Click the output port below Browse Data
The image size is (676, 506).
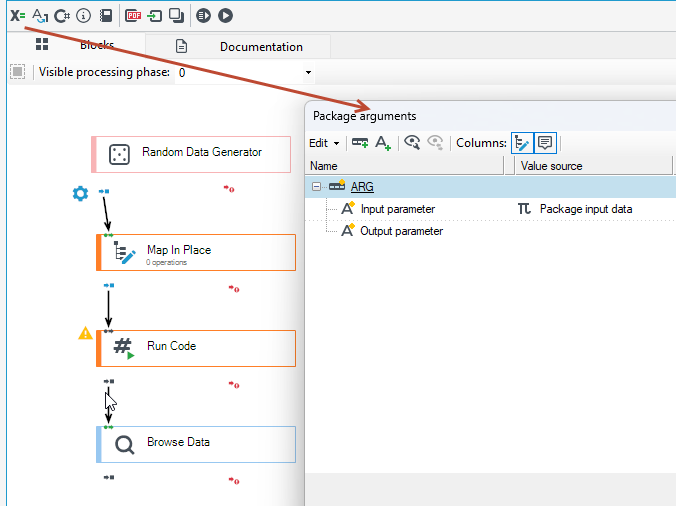pyautogui.click(x=109, y=477)
